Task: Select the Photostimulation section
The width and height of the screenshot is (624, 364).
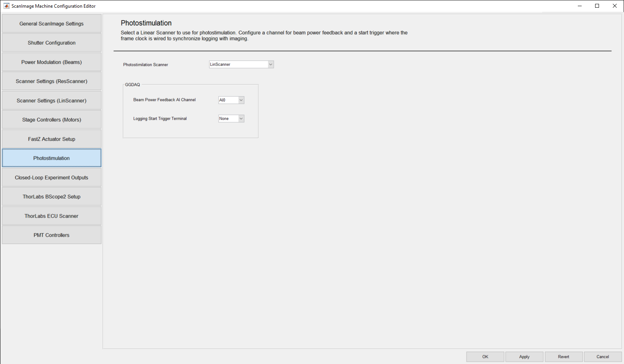Action: click(52, 158)
